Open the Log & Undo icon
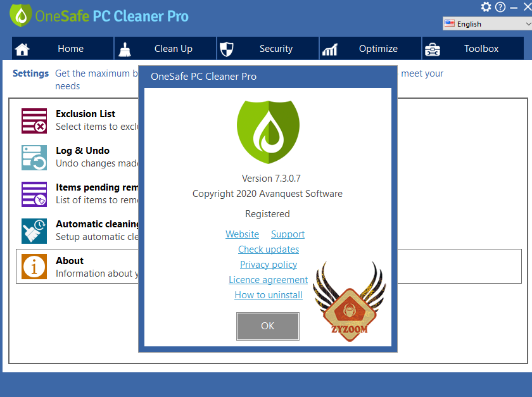This screenshot has width=532, height=397. [34, 158]
